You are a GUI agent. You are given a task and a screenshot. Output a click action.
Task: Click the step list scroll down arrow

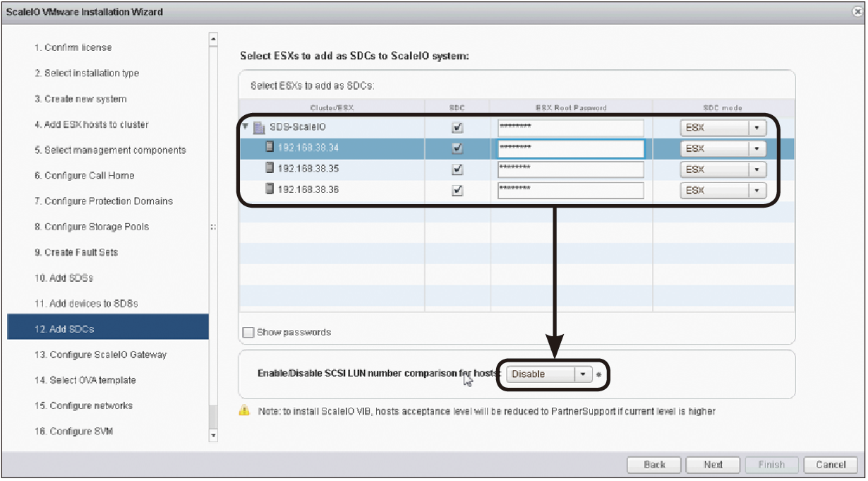coord(214,436)
